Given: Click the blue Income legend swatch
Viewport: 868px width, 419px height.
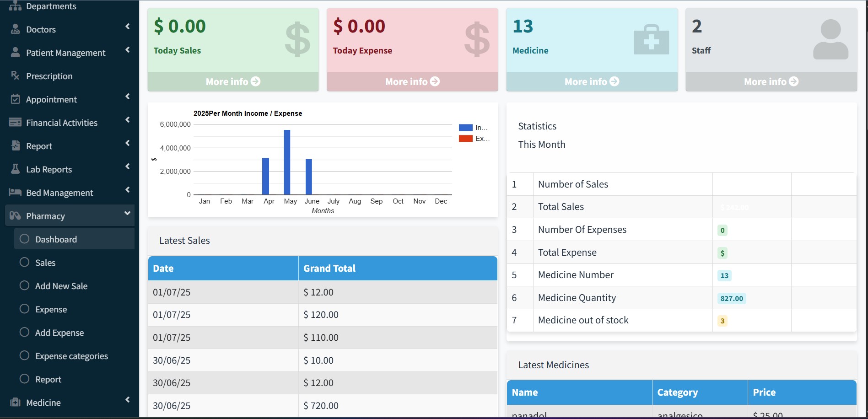Looking at the screenshot, I should (465, 128).
